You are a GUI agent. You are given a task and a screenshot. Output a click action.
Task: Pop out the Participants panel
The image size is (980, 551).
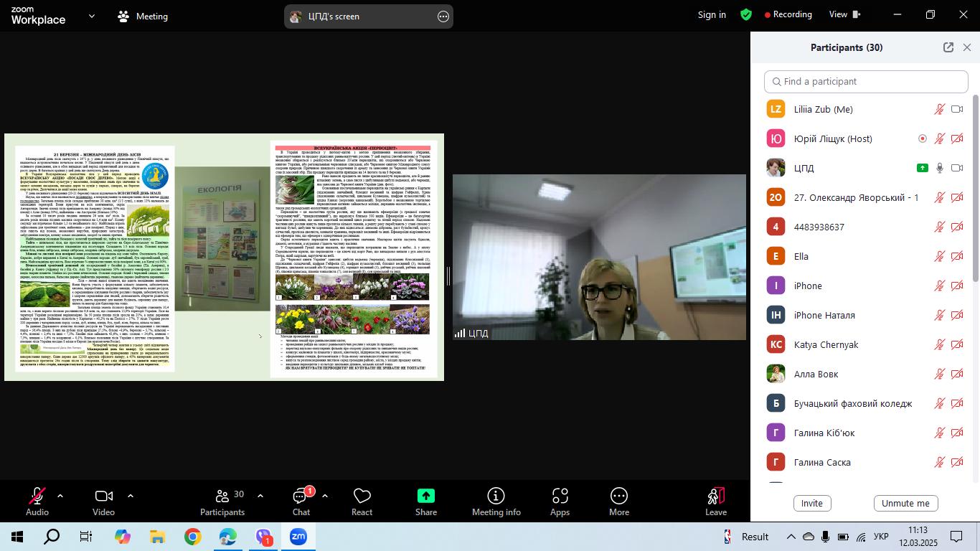948,47
